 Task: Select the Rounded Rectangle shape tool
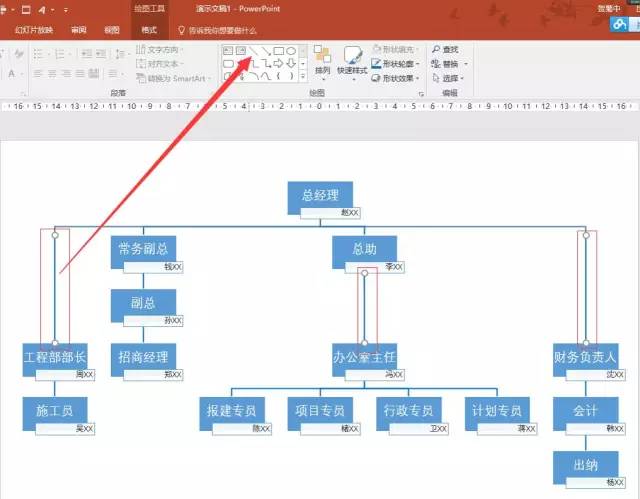(228, 64)
